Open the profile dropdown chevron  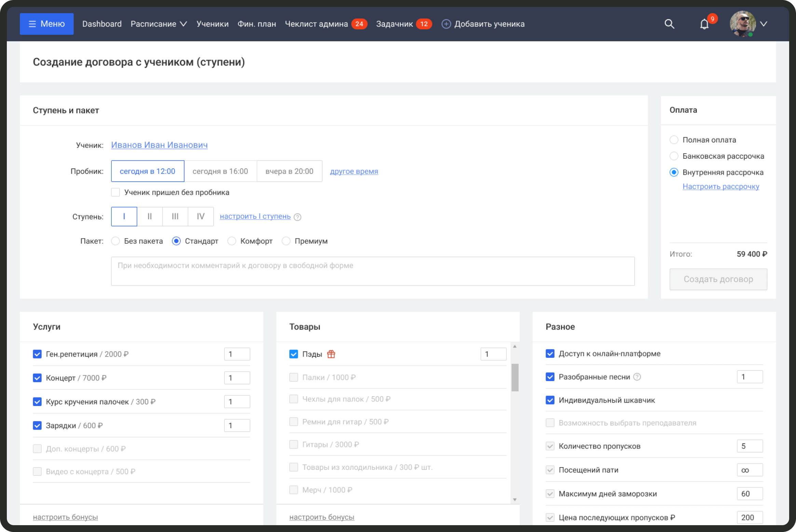(764, 24)
